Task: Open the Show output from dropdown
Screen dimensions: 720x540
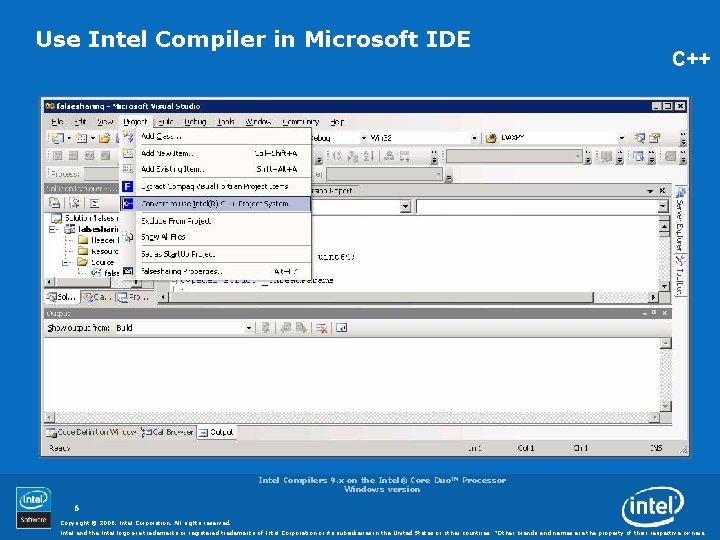Action: click(x=248, y=328)
